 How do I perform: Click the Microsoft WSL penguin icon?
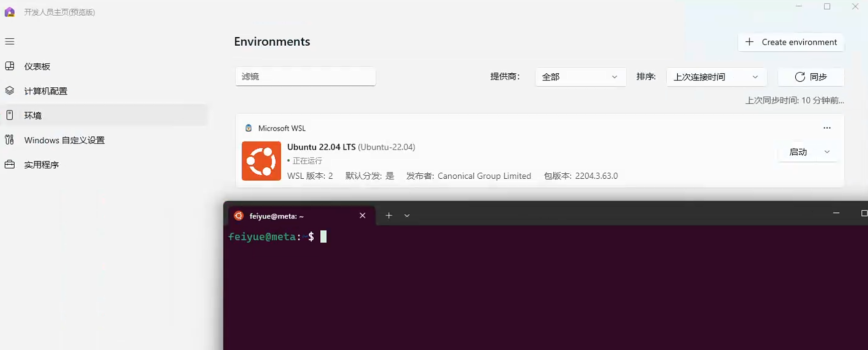[x=248, y=128]
